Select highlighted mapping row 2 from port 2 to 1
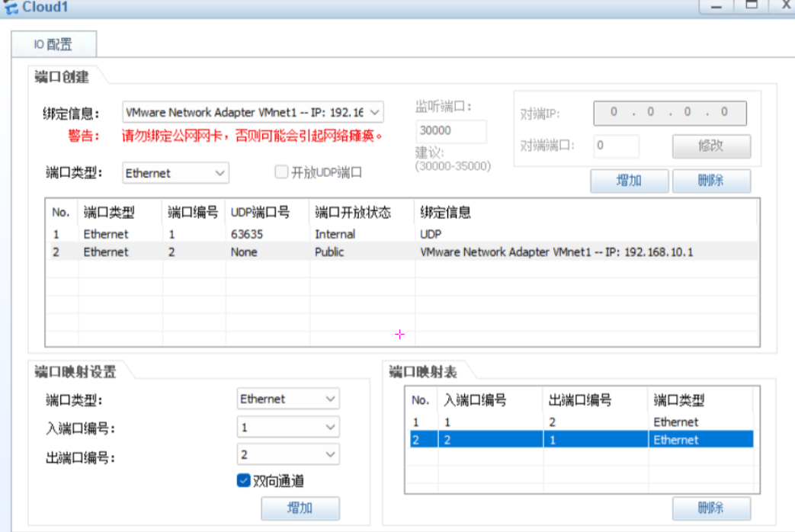The image size is (795, 532). click(x=582, y=440)
